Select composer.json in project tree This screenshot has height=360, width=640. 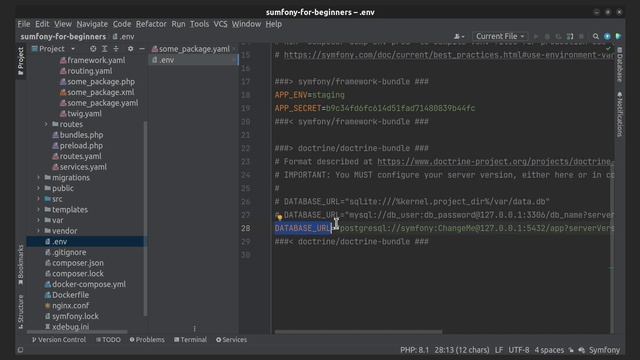click(73, 263)
